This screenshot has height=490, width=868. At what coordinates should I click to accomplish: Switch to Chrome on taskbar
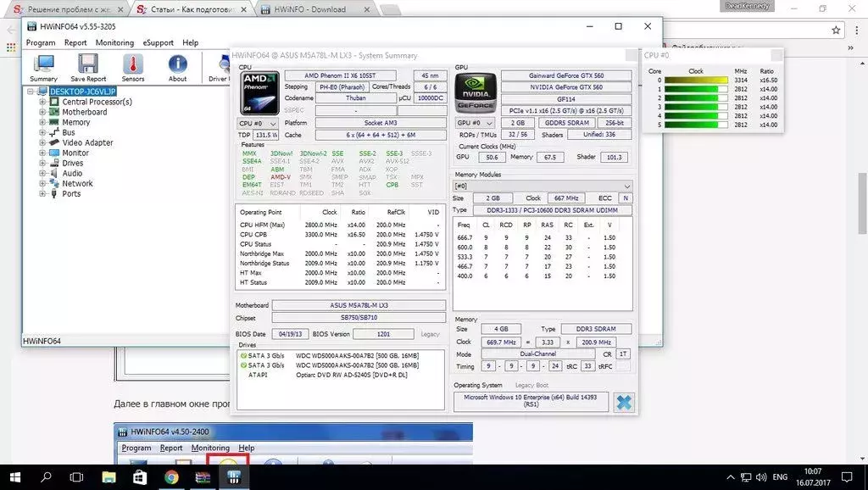point(171,477)
